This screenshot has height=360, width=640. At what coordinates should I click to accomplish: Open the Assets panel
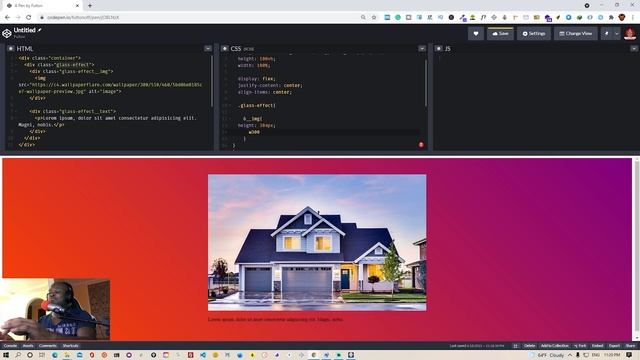pyautogui.click(x=28, y=346)
